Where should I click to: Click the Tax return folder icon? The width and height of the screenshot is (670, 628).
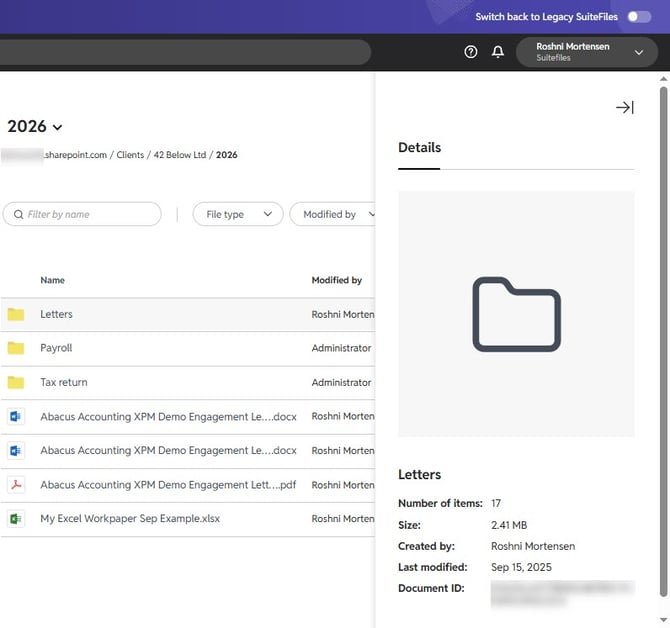coord(16,382)
